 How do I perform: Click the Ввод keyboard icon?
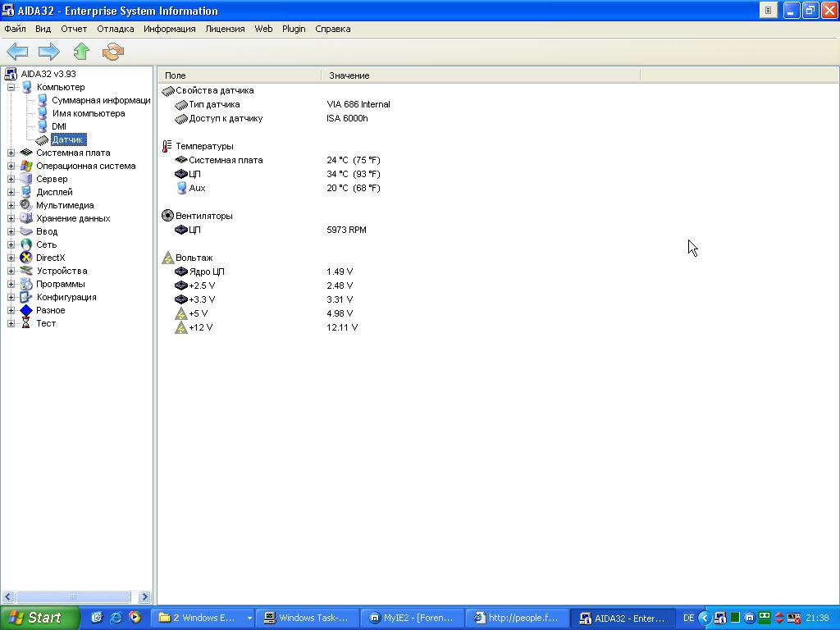point(25,231)
